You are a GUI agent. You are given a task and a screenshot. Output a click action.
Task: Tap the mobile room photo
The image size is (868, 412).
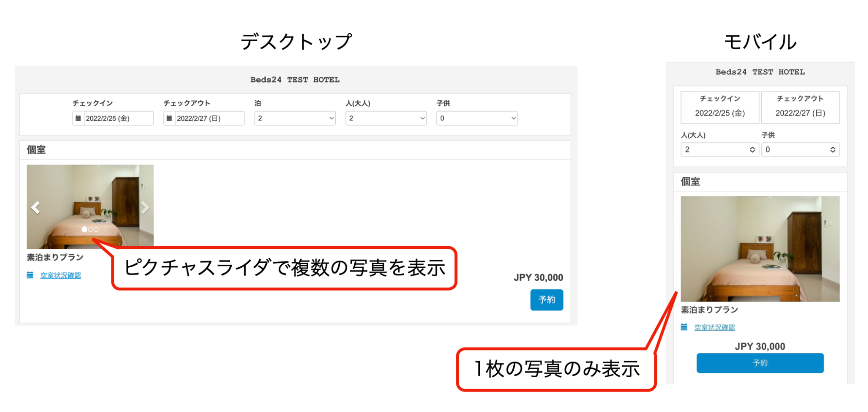(x=760, y=249)
